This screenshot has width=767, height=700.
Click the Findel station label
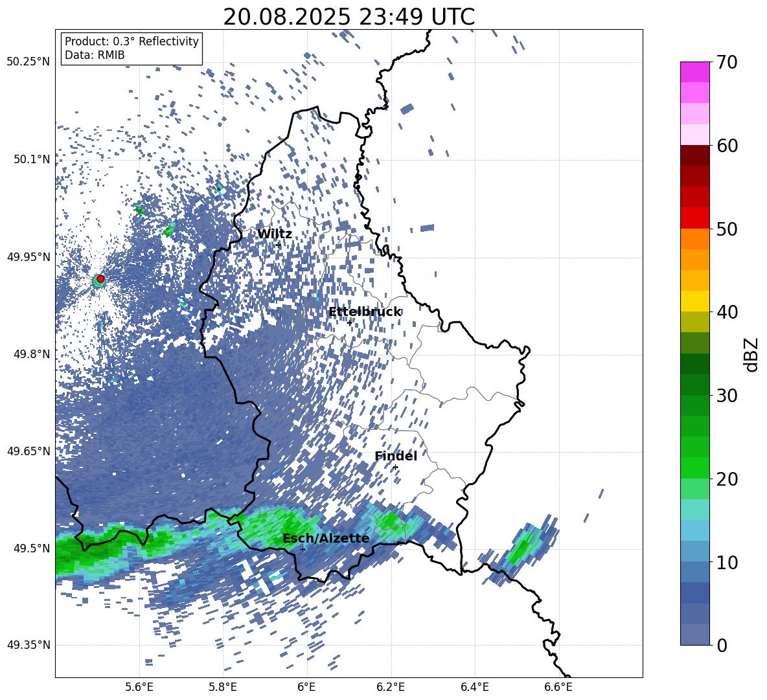click(x=396, y=456)
